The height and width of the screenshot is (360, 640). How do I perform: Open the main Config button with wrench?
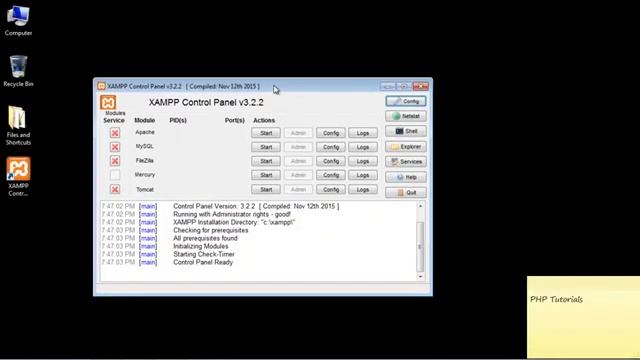click(406, 101)
